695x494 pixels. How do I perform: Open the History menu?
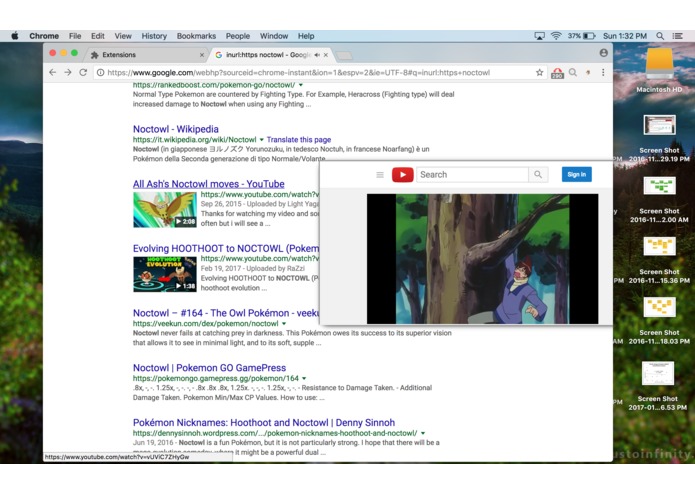(154, 36)
